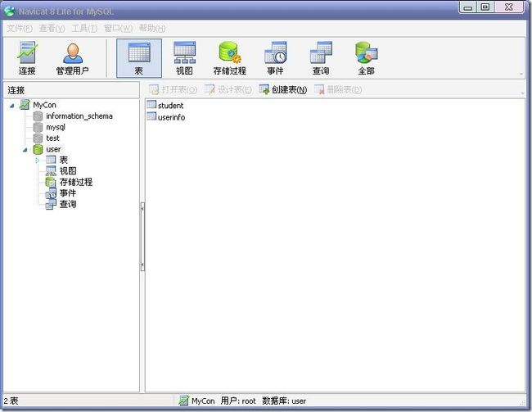Image resolution: width=532 pixels, height=412 pixels.
Task: Select information_schema database in tree
Action: tap(79, 116)
